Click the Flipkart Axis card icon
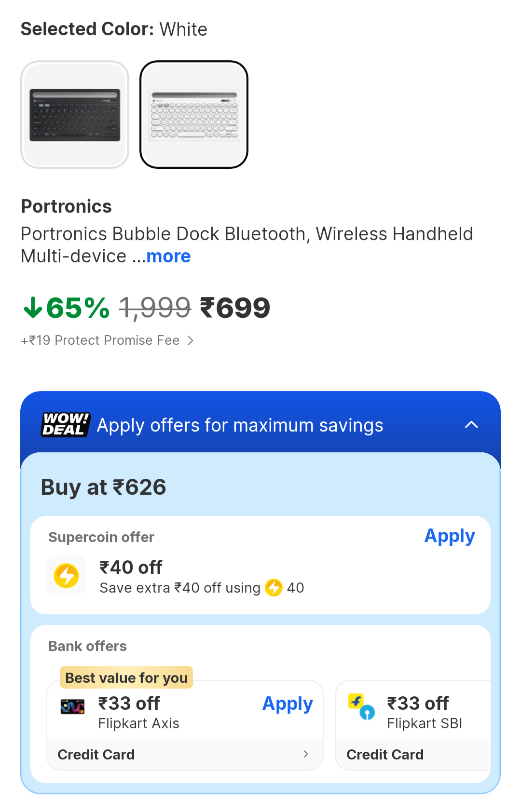The image size is (521, 812). coord(72,706)
